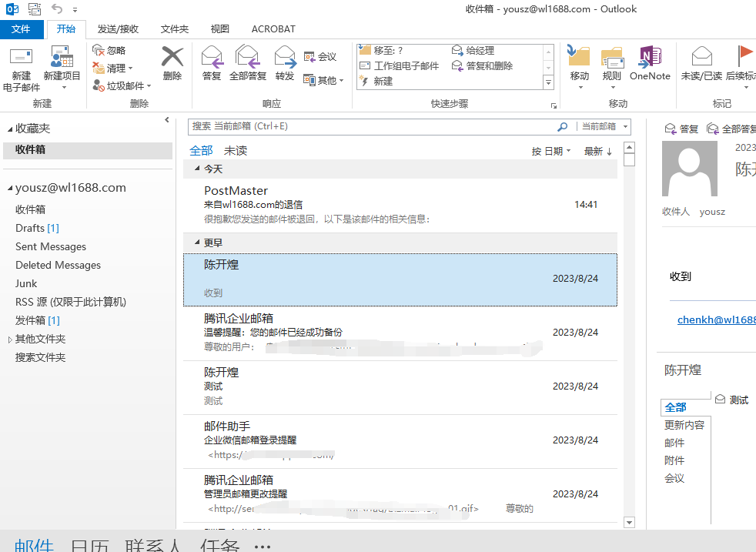756x552 pixels.
Task: Show 全部 (All) messages filter
Action: (x=201, y=151)
